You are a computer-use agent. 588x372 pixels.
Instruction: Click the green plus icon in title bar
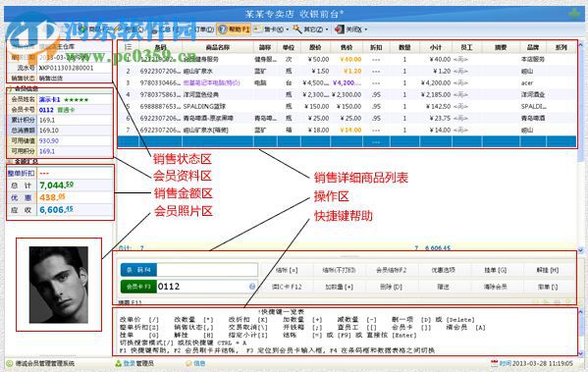click(x=574, y=15)
